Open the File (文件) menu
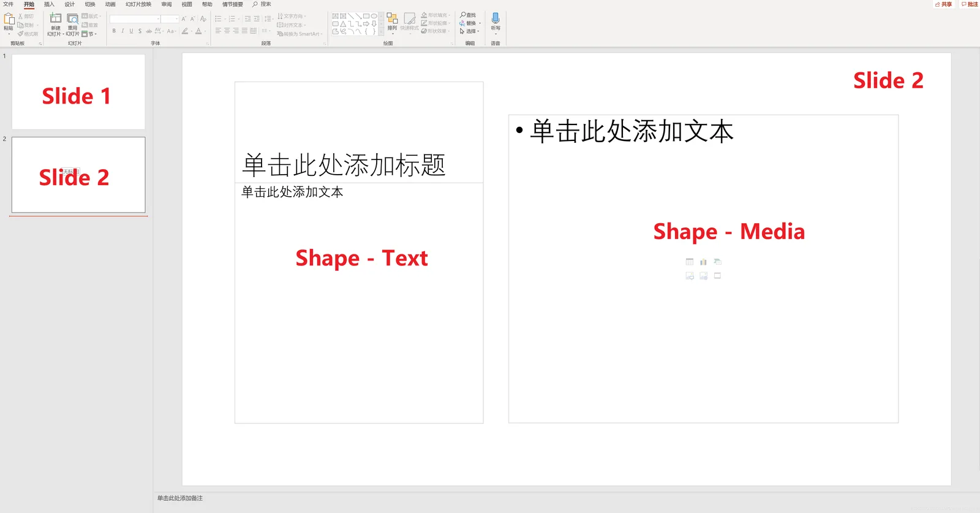This screenshot has height=513, width=980. tap(8, 4)
